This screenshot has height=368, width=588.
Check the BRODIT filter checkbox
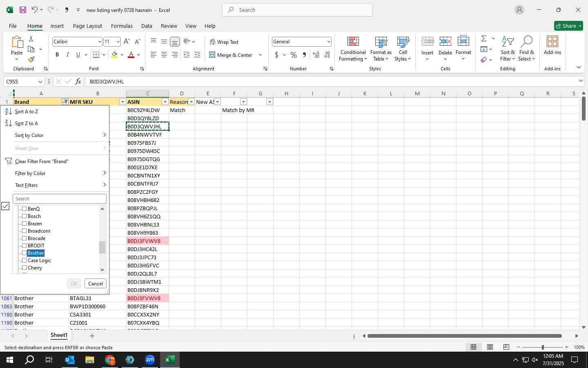[x=24, y=246]
